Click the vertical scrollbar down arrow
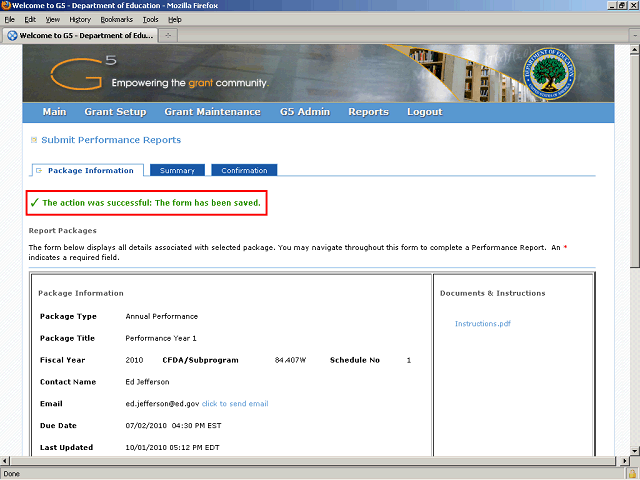The height and width of the screenshot is (480, 640). pos(634,451)
